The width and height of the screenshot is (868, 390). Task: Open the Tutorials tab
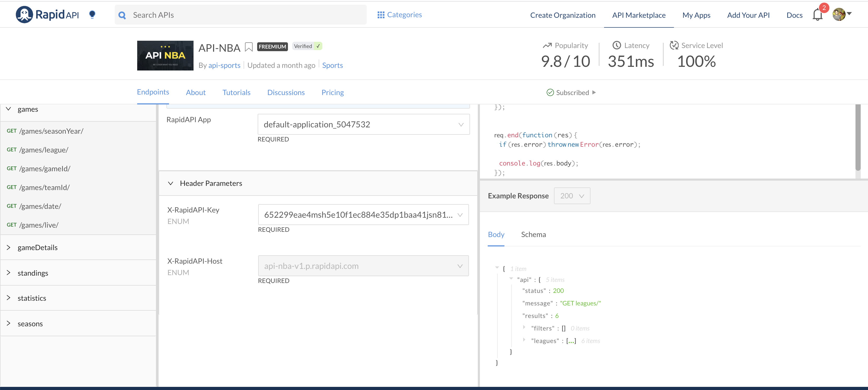(236, 92)
